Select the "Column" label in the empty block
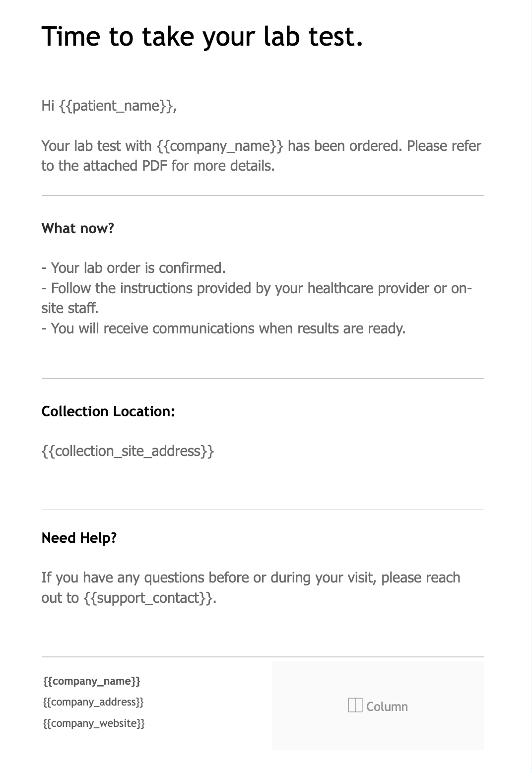This screenshot has height=773, width=532. coord(387,707)
